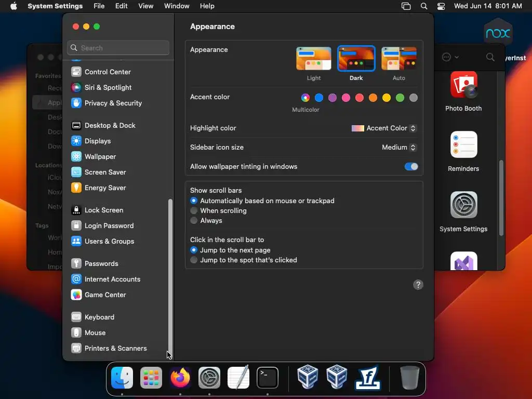Click the settings Search field

click(x=118, y=48)
